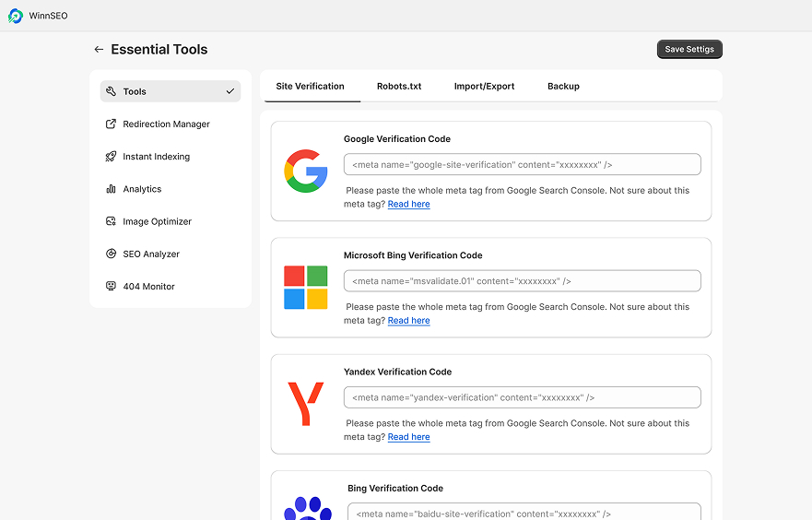Focus the baidu-site-verification input field

click(524, 512)
